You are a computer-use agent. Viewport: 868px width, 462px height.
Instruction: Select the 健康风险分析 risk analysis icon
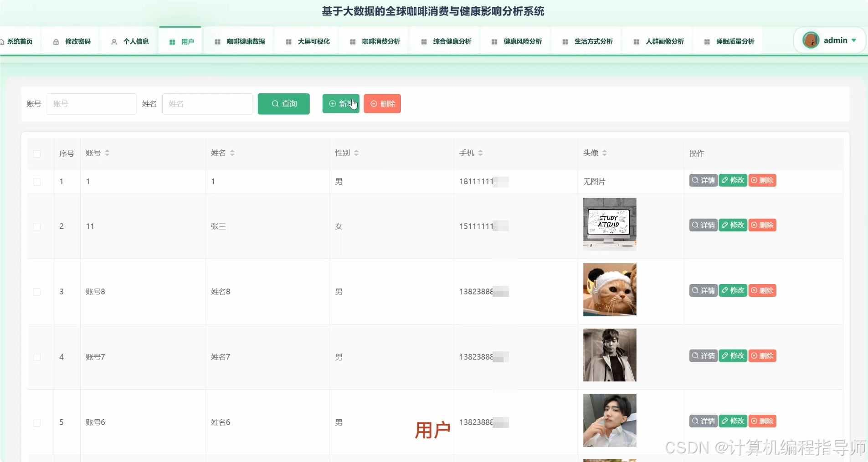pyautogui.click(x=493, y=41)
